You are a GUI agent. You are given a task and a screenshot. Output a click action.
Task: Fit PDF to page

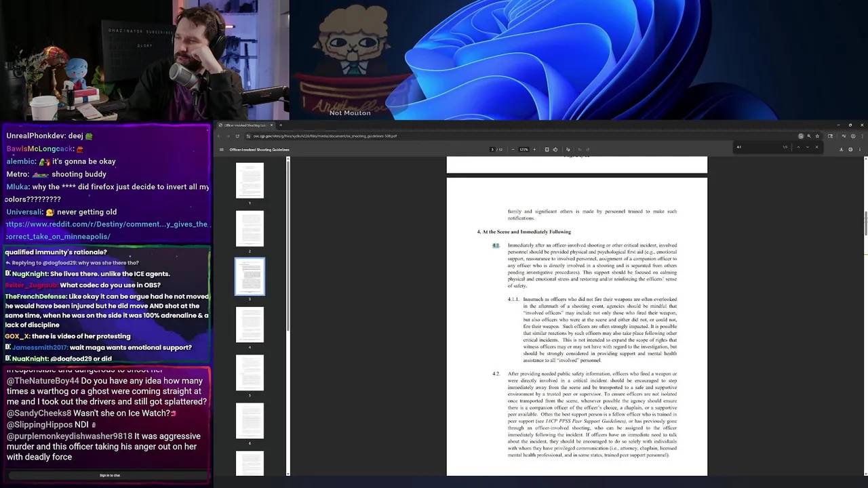coord(547,149)
